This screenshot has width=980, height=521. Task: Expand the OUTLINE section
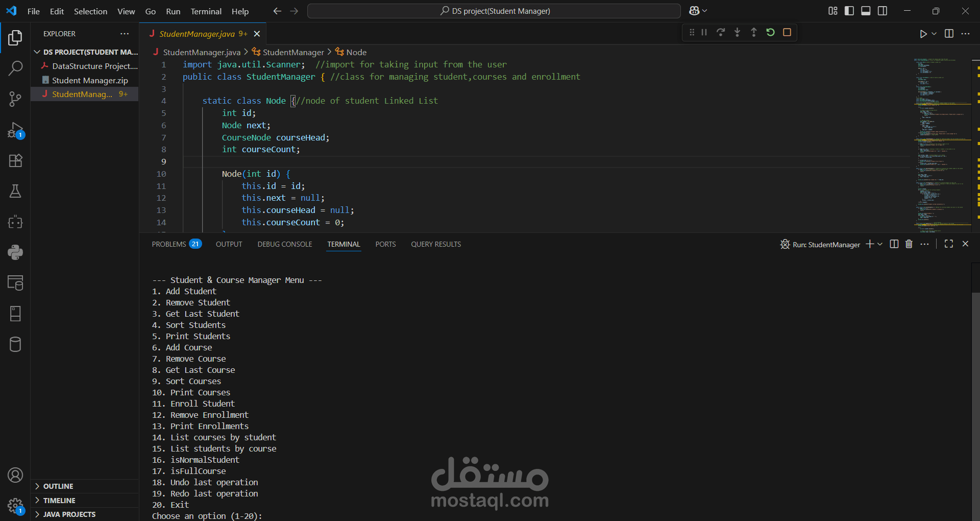tap(58, 486)
